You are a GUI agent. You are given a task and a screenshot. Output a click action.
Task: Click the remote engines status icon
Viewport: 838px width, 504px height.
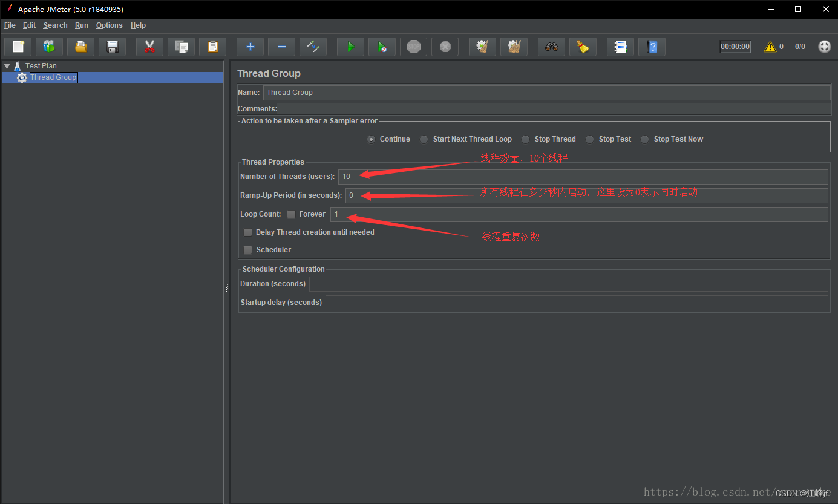824,47
